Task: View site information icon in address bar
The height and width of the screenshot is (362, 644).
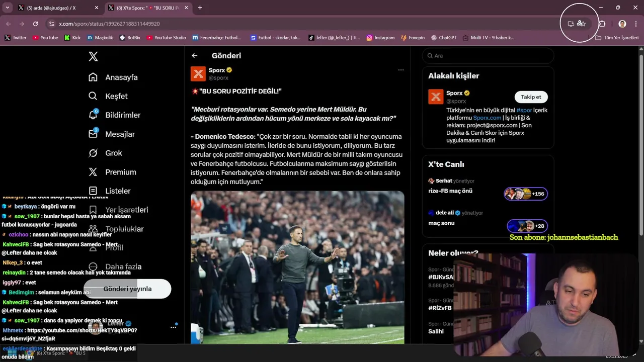Action: (51, 24)
